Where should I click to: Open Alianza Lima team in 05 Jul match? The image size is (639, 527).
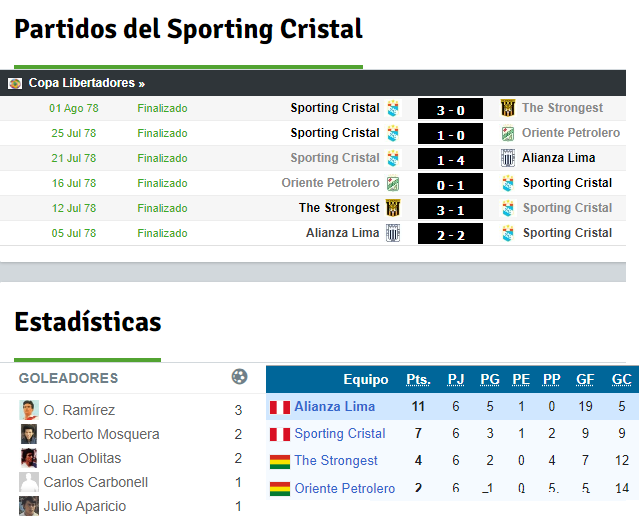(342, 233)
